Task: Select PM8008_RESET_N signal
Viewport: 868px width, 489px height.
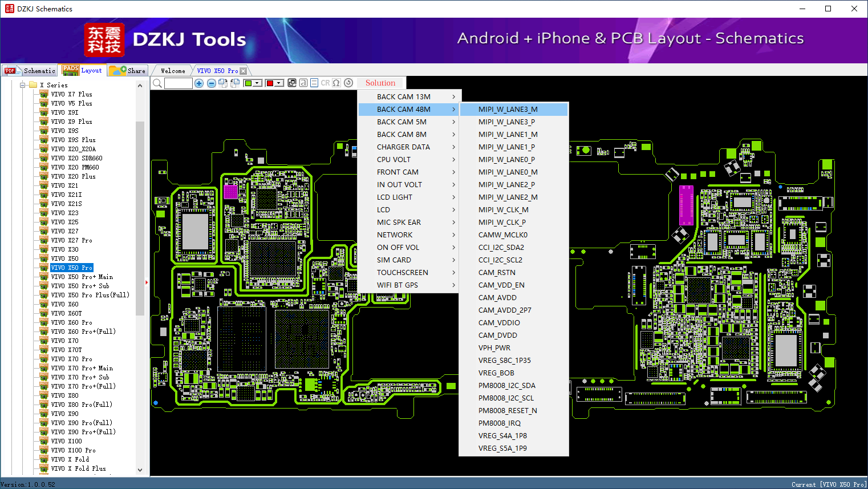Action: pos(514,411)
